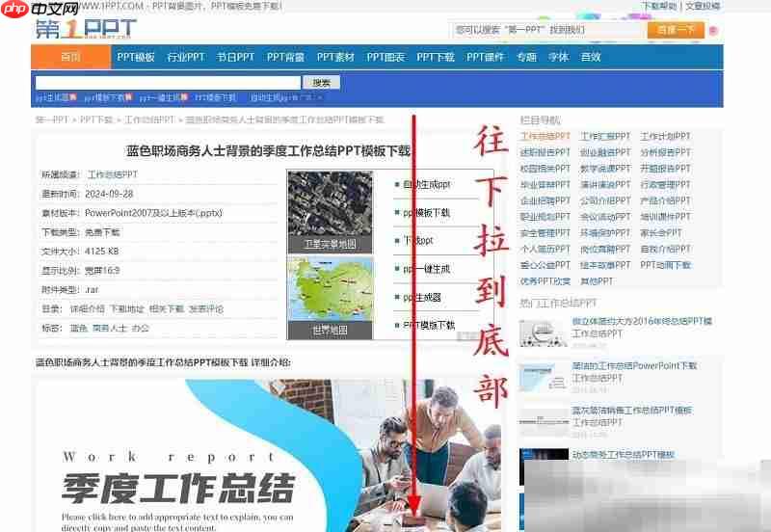Open 工作计划PPT in 栏目导航
The height and width of the screenshot is (532, 771).
pos(665,136)
